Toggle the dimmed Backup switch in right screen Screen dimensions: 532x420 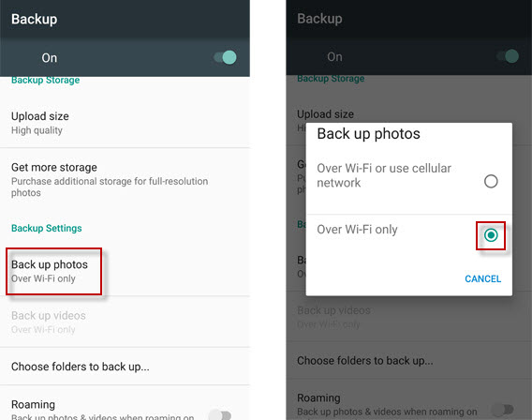(508, 56)
